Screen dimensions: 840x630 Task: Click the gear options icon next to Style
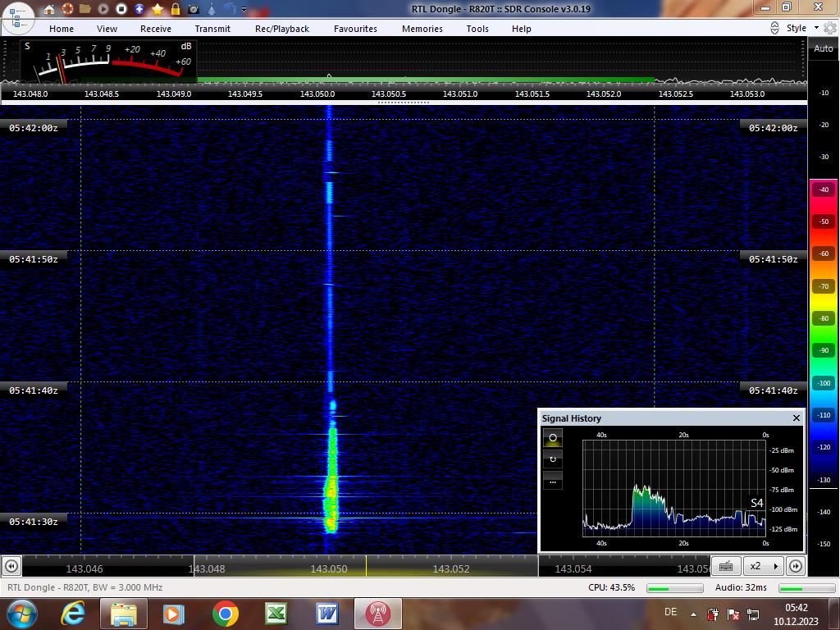point(830,29)
